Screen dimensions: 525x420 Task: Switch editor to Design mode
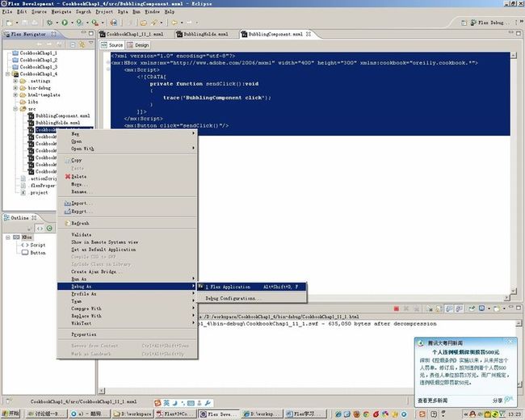(x=138, y=45)
